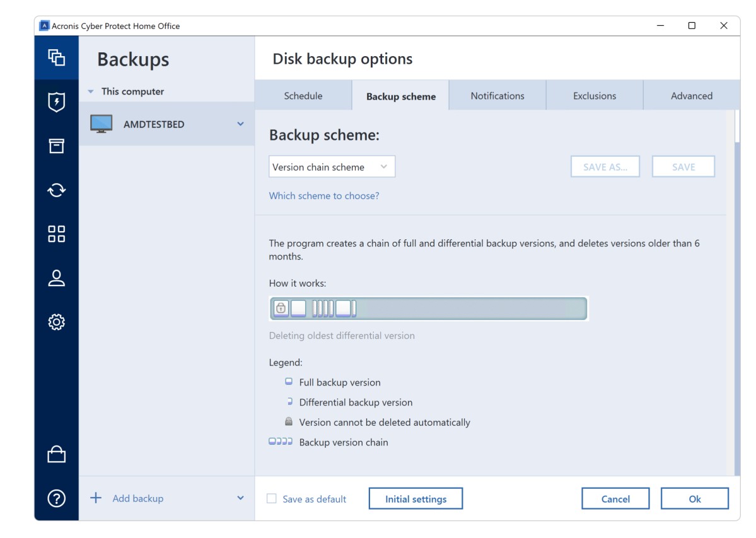Open the Account person icon
Screen dimensions: 756x538
coord(57,278)
